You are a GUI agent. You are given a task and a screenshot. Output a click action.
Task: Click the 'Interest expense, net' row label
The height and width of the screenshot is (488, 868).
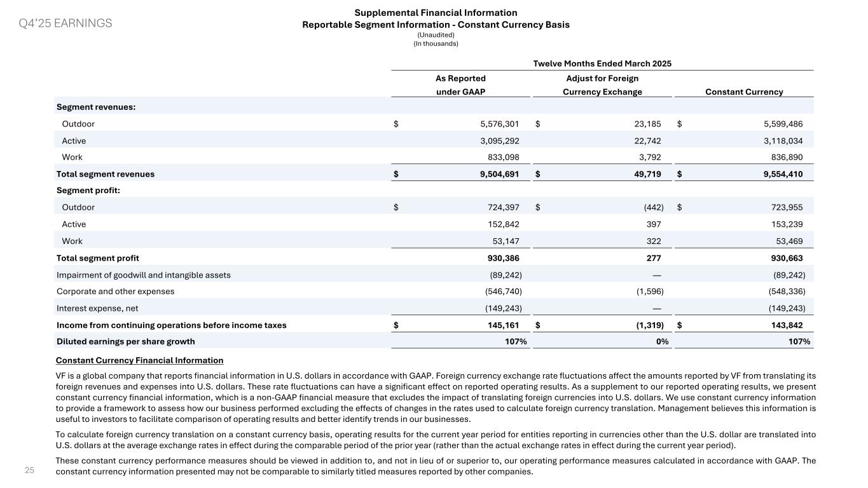pos(97,308)
